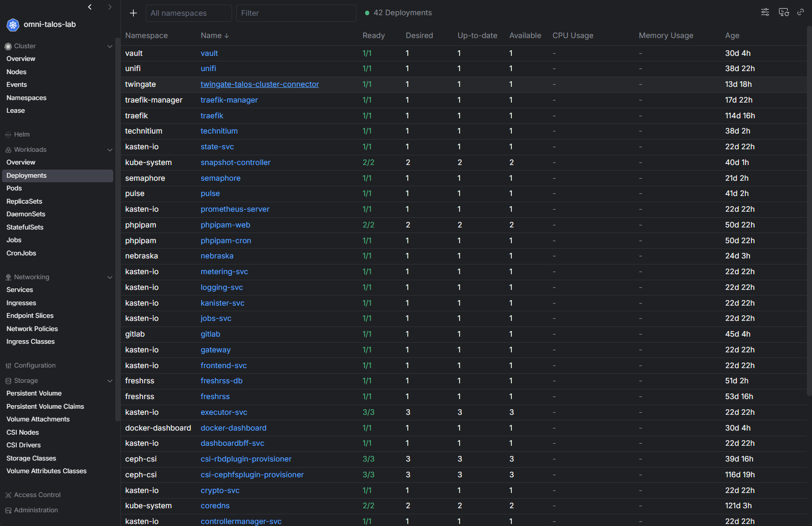This screenshot has height=526, width=812.
Task: Open Network Policies in the sidebar
Action: (x=32, y=329)
